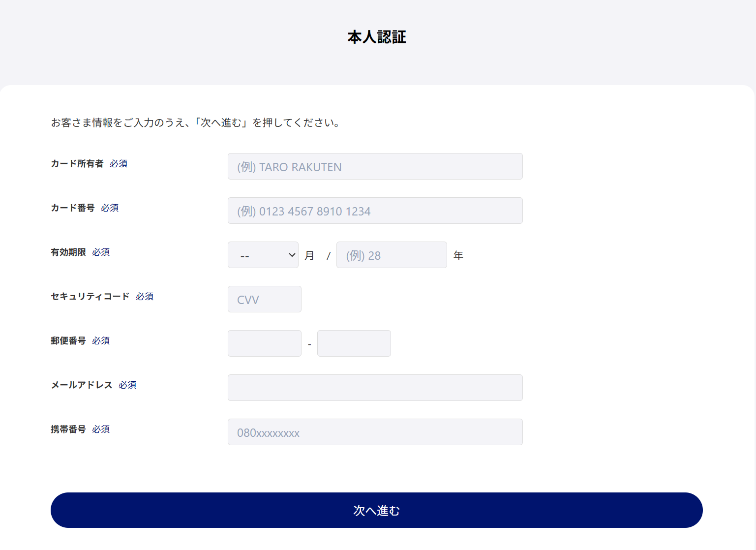Image resolution: width=756 pixels, height=550 pixels.
Task: Click the 本人認証 page heading
Action: [x=377, y=36]
